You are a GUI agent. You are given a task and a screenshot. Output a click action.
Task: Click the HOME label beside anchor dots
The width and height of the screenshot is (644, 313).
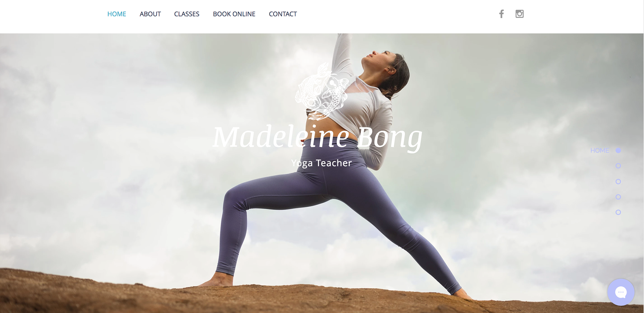(600, 151)
